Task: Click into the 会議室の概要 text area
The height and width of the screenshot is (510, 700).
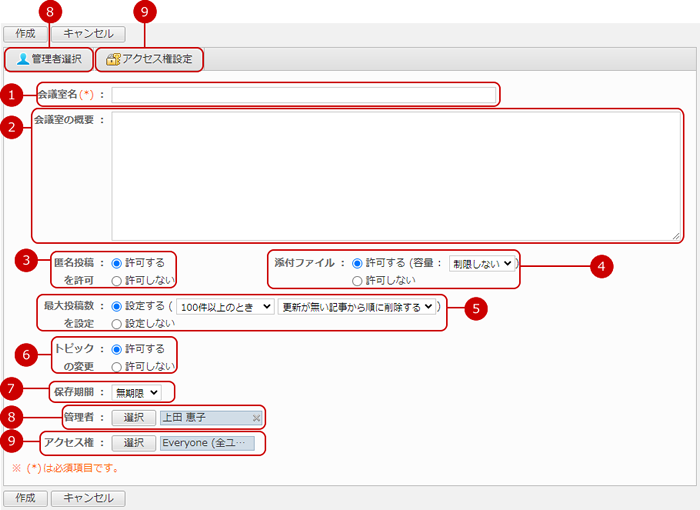Action: point(396,176)
